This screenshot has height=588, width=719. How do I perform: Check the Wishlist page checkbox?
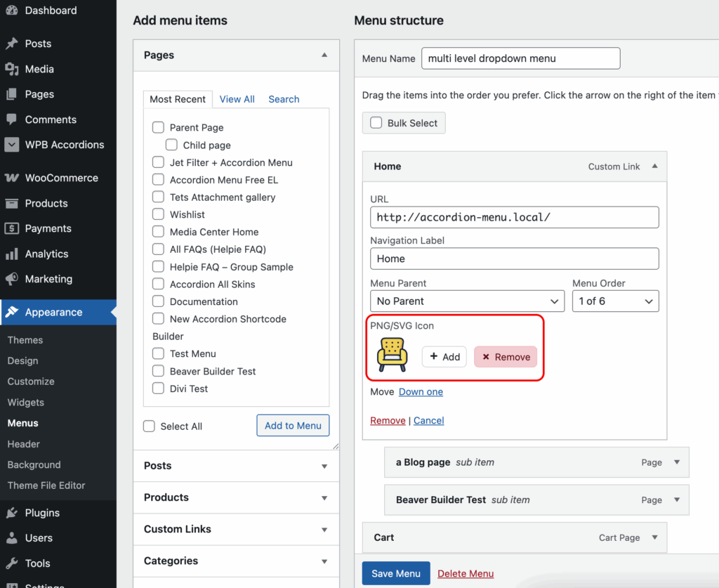point(158,214)
